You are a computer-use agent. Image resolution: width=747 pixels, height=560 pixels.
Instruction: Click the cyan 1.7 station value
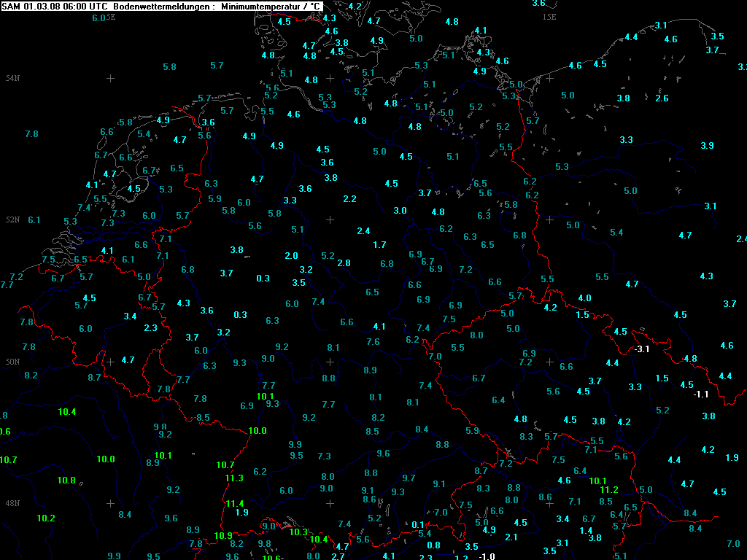(x=379, y=245)
